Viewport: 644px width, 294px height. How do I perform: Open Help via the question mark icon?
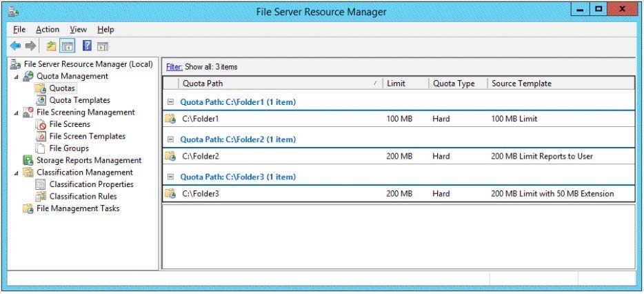pyautogui.click(x=87, y=46)
